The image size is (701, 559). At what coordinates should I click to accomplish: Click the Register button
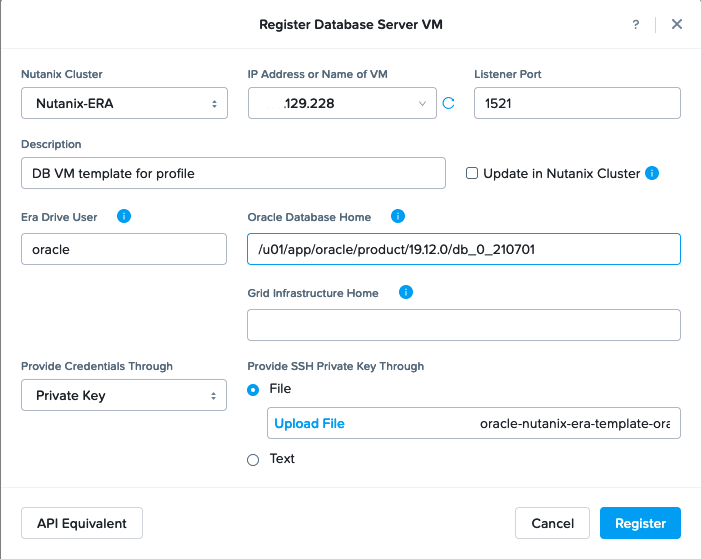(640, 523)
